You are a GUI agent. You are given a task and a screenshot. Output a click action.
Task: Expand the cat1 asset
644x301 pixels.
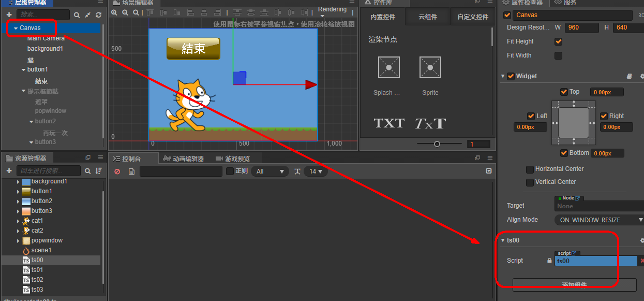point(18,221)
